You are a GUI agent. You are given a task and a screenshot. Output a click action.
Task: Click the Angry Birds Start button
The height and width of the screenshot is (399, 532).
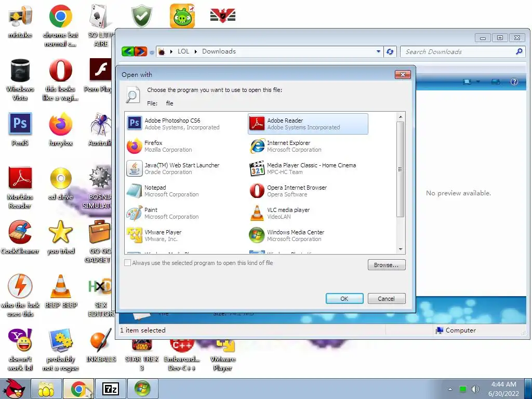tap(14, 389)
